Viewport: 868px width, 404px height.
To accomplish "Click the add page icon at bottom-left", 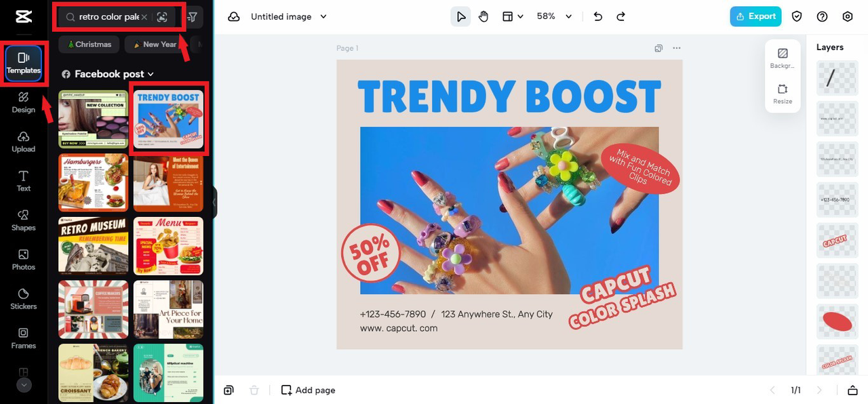I will [x=229, y=390].
